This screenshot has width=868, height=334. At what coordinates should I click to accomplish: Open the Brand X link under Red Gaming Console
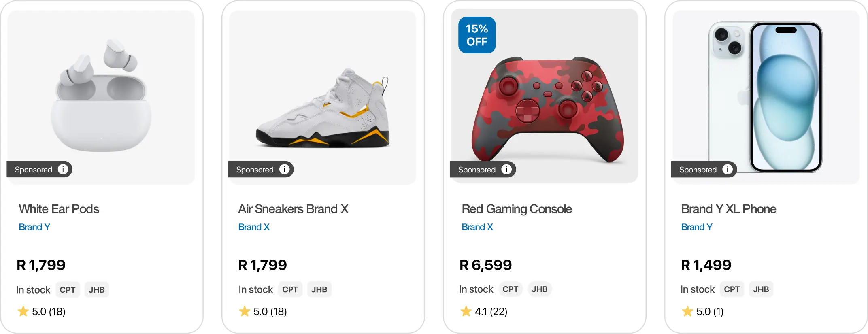coord(477,227)
